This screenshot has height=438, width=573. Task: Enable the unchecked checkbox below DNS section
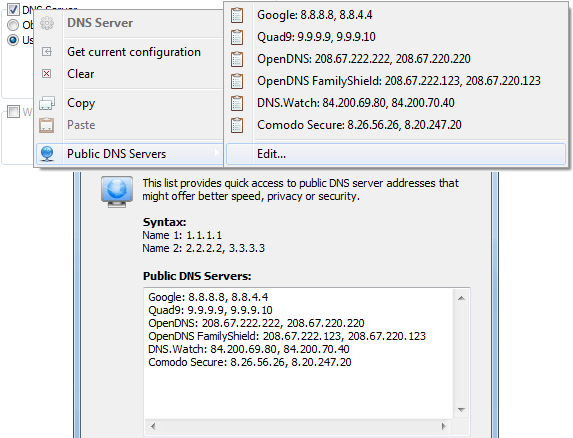click(x=14, y=111)
